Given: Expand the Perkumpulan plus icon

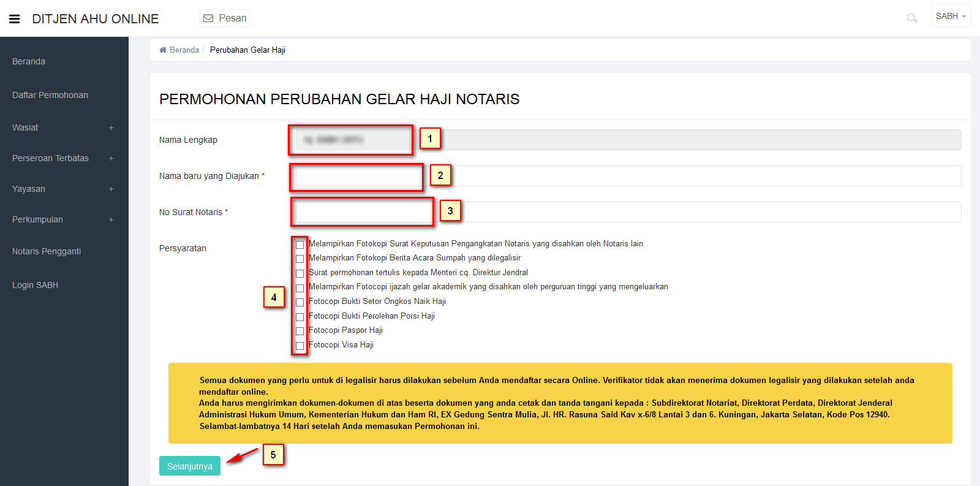Looking at the screenshot, I should [x=111, y=220].
